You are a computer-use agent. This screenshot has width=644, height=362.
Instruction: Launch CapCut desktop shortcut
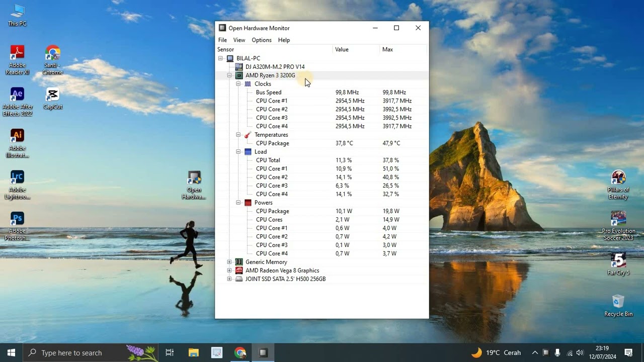[x=52, y=98]
